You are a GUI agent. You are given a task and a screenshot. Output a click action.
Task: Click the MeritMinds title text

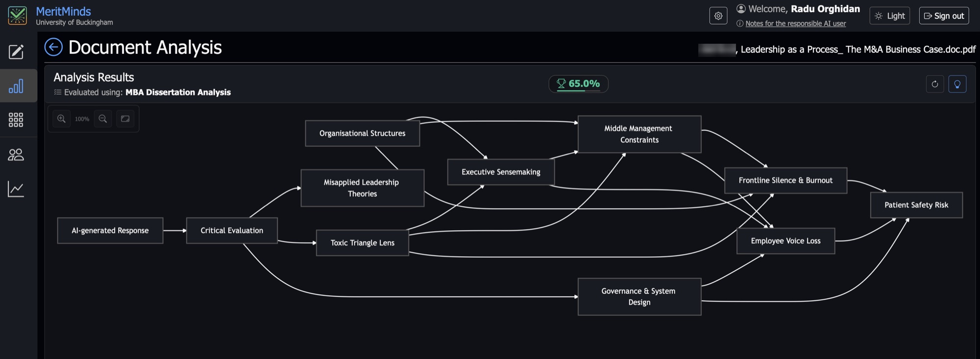[63, 11]
